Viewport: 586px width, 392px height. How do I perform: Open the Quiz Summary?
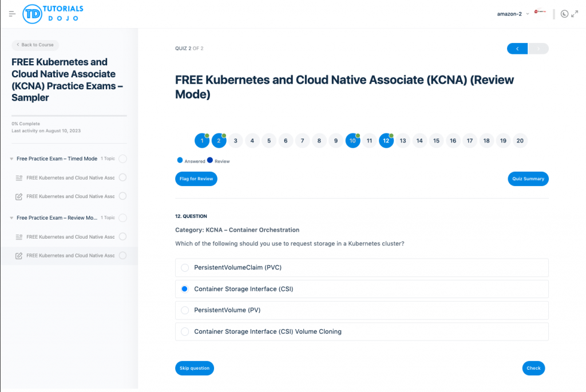528,179
